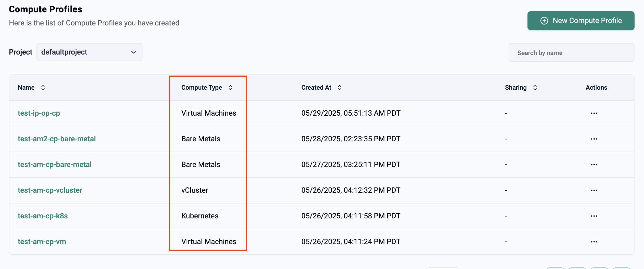Open actions menu for test-am-cp-k8s
The image size is (644, 269).
click(594, 216)
